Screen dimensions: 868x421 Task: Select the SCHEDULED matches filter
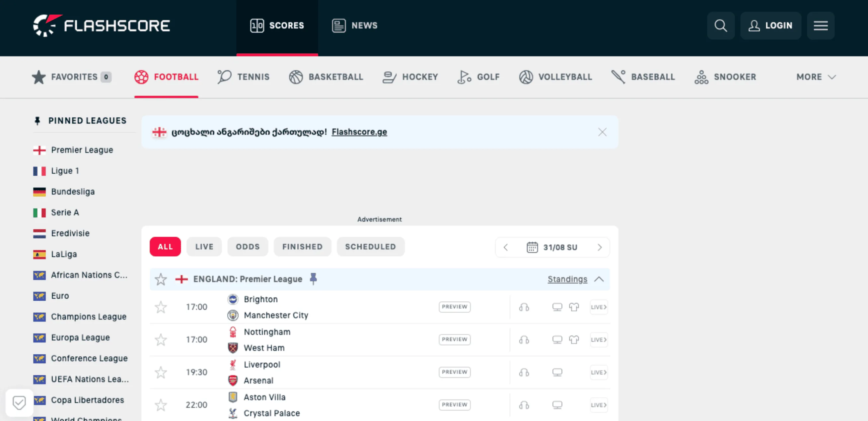(371, 247)
